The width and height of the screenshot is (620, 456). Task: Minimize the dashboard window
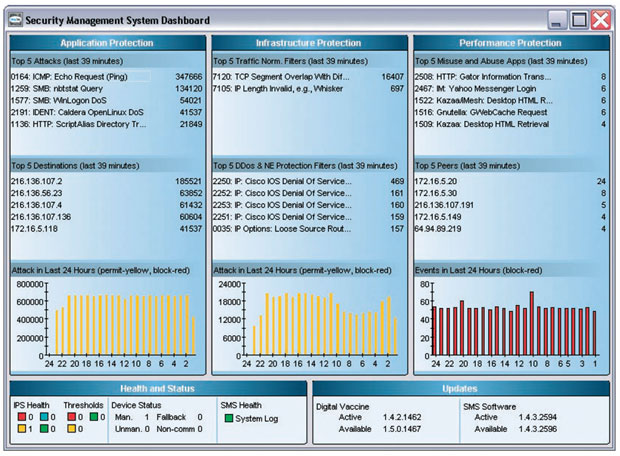pos(557,19)
